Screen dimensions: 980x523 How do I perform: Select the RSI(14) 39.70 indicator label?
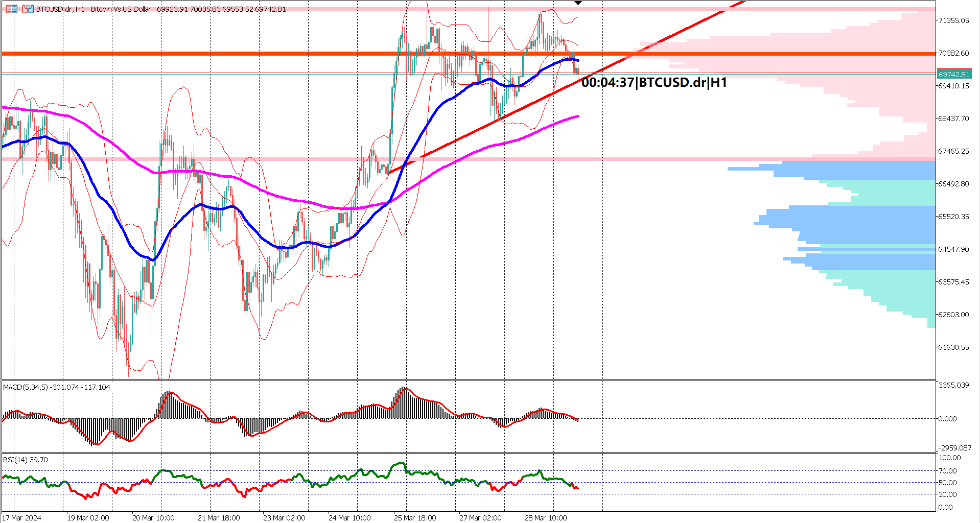point(24,459)
